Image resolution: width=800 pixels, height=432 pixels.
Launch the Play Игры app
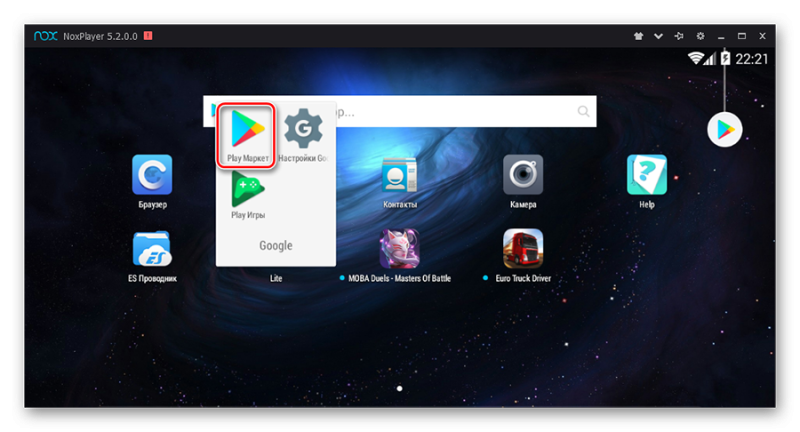click(x=248, y=189)
